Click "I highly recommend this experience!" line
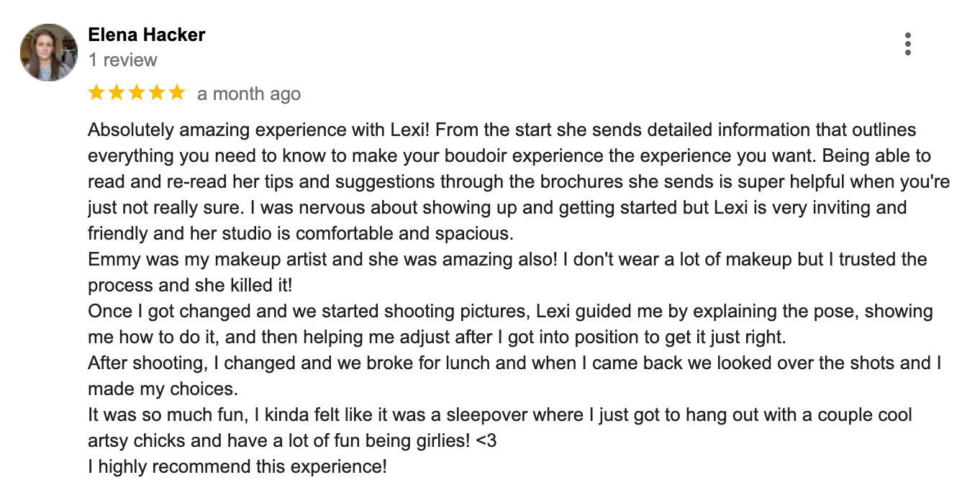The height and width of the screenshot is (485, 980). tap(237, 466)
